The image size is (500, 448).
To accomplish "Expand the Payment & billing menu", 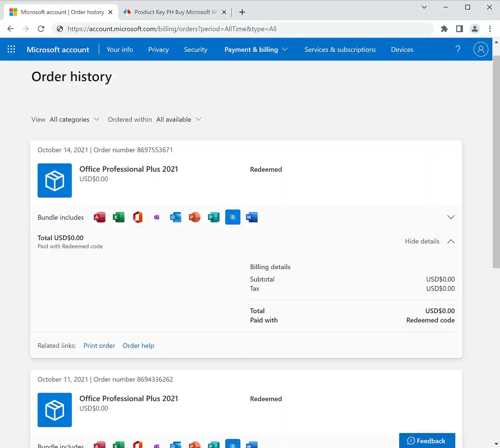I will coord(256,50).
